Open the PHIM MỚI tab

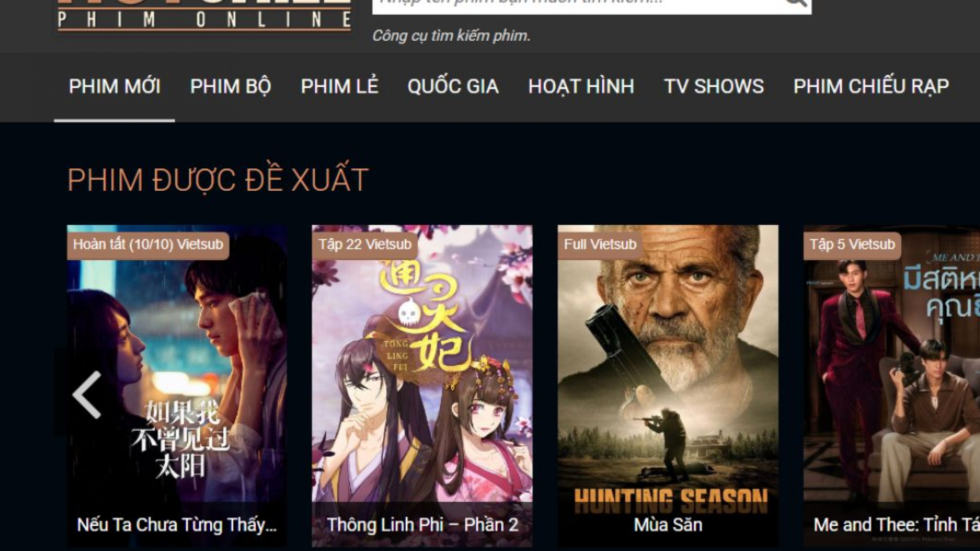(x=115, y=86)
